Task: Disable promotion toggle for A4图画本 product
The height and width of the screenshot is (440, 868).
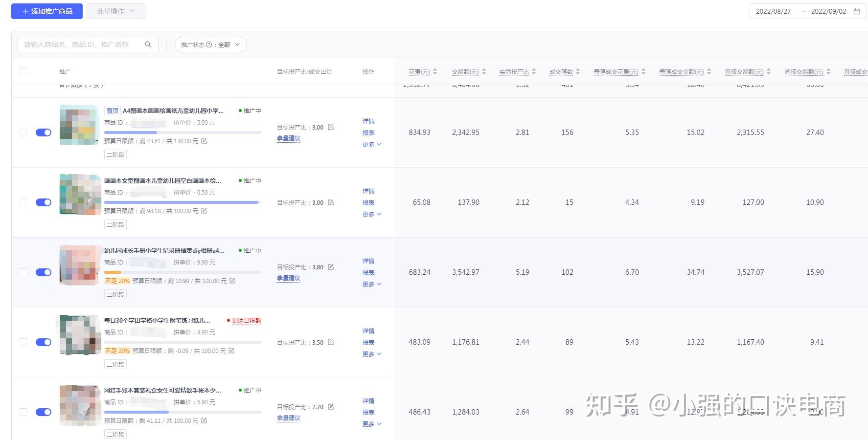Action: (43, 132)
